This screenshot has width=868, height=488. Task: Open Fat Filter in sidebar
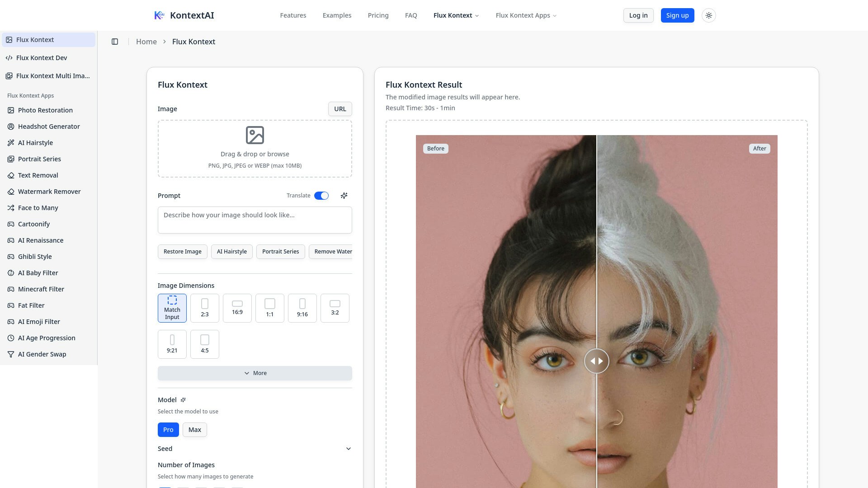click(49, 305)
